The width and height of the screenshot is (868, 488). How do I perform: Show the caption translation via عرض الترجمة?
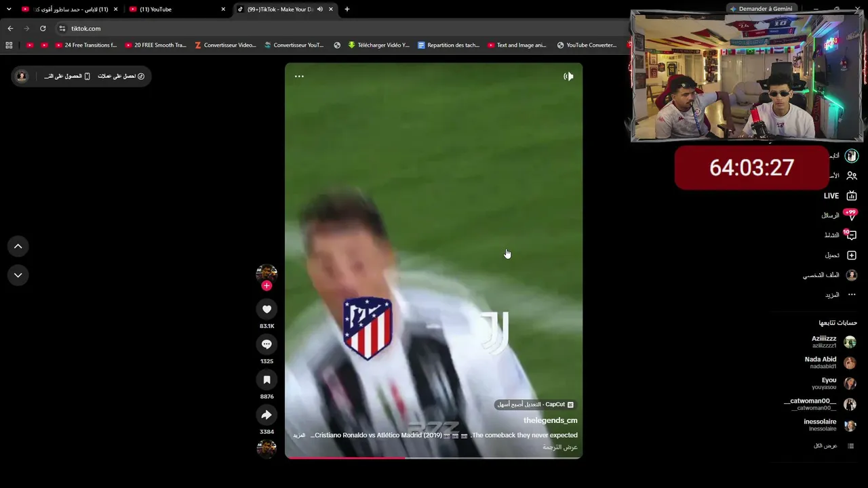tap(560, 447)
